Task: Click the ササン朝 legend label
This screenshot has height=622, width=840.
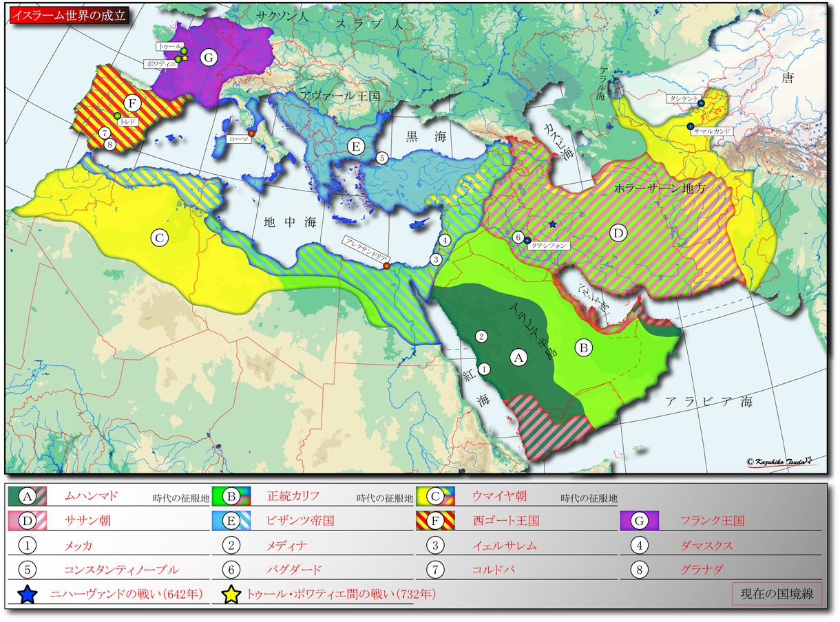Action: tap(86, 521)
